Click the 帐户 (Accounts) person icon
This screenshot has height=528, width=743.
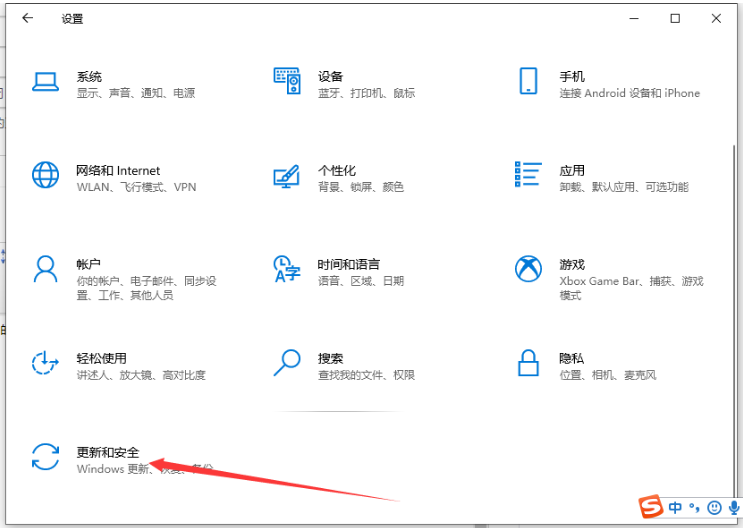[46, 269]
